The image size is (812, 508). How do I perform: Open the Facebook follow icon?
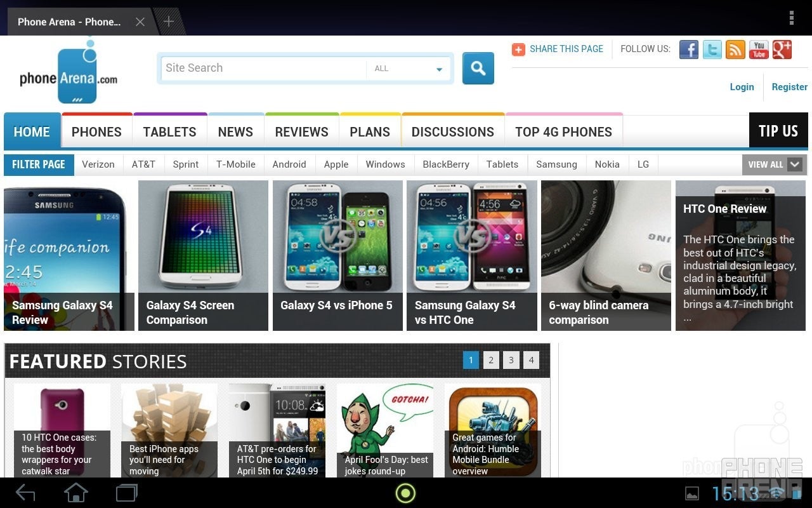click(688, 50)
